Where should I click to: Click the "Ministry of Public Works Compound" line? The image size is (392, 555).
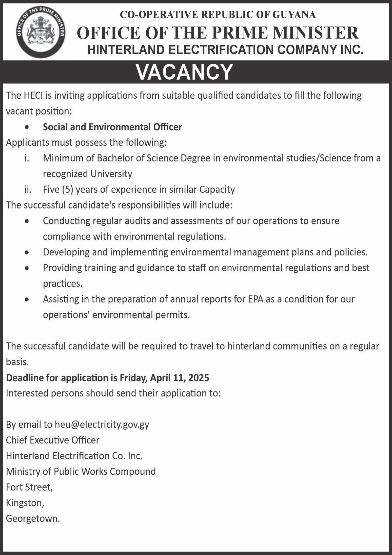coord(81,472)
